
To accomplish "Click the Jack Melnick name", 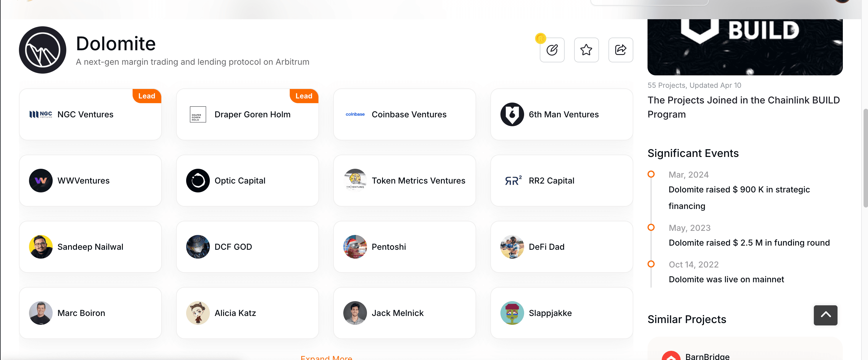I will click(398, 313).
